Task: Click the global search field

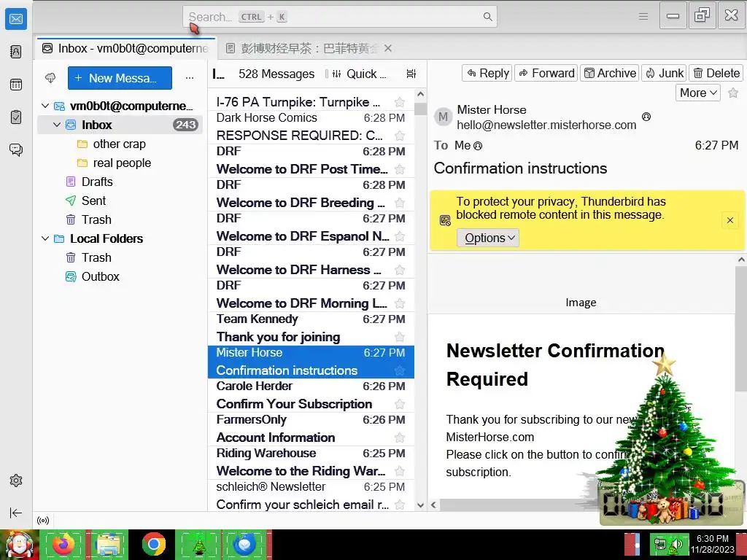Action: (340, 17)
